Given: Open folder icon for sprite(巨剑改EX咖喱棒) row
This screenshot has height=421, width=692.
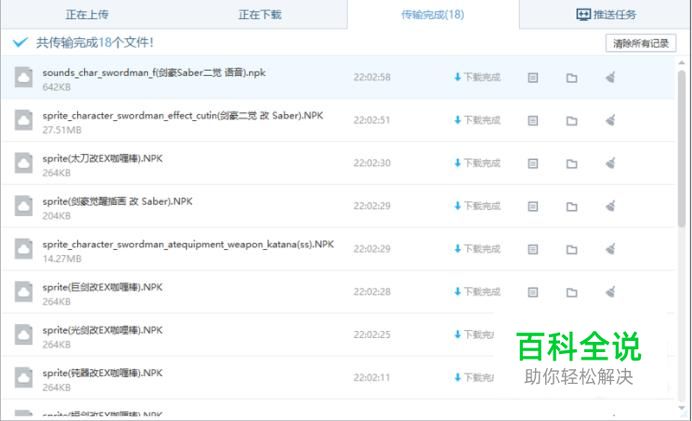Looking at the screenshot, I should click(572, 292).
